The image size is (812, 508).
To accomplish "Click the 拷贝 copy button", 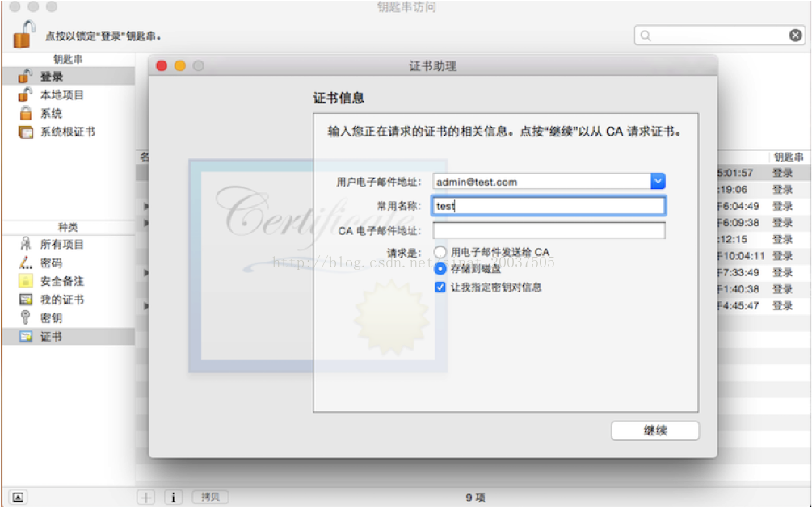I will click(x=210, y=498).
